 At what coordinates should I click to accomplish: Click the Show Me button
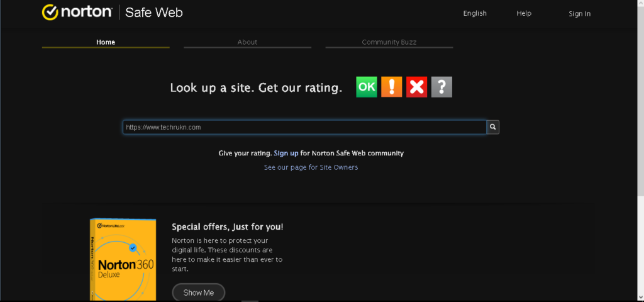point(198,293)
